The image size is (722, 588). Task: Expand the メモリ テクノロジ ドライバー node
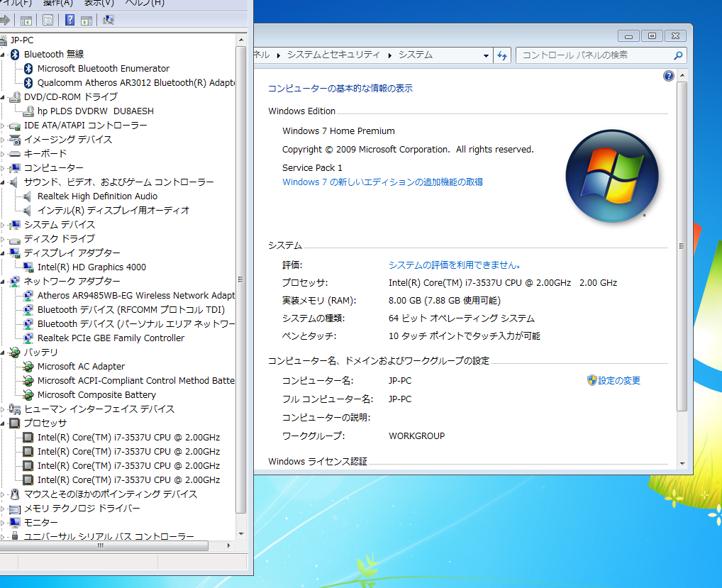pyautogui.click(x=3, y=509)
